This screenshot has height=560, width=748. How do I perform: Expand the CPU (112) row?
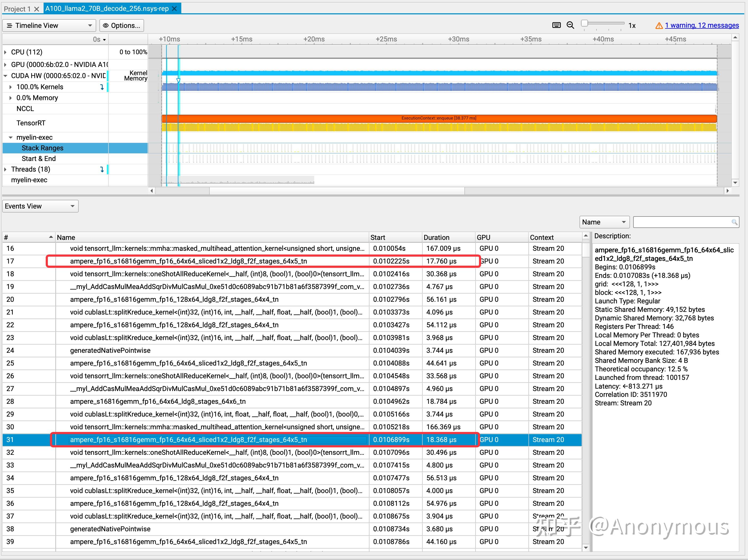pos(5,52)
